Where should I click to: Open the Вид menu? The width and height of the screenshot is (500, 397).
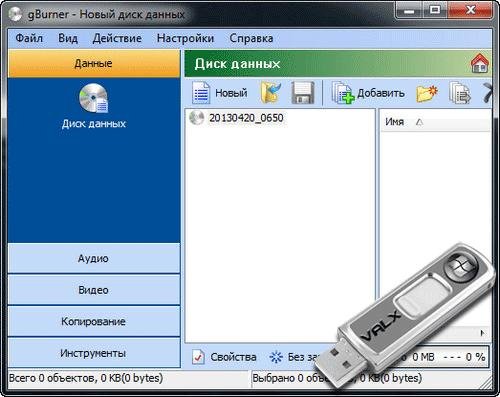tap(68, 38)
